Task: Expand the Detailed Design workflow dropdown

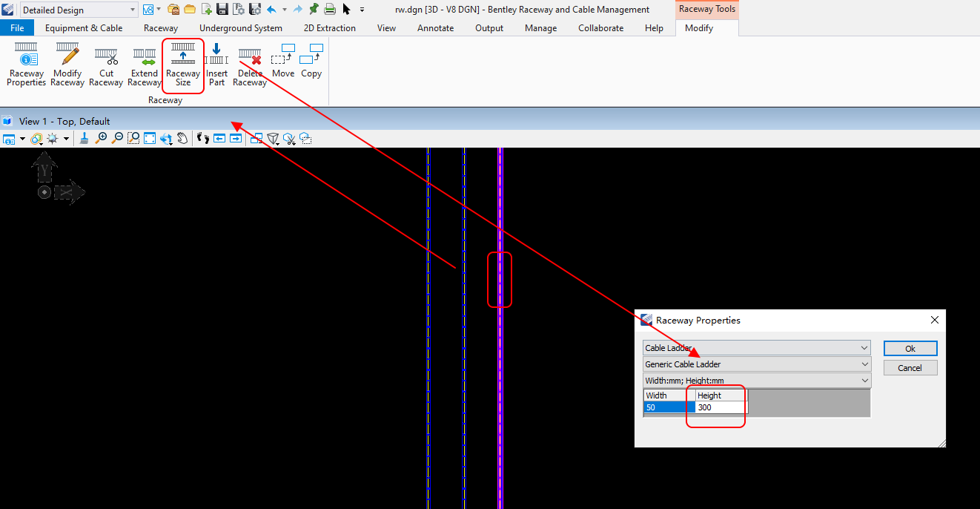Action: click(133, 10)
